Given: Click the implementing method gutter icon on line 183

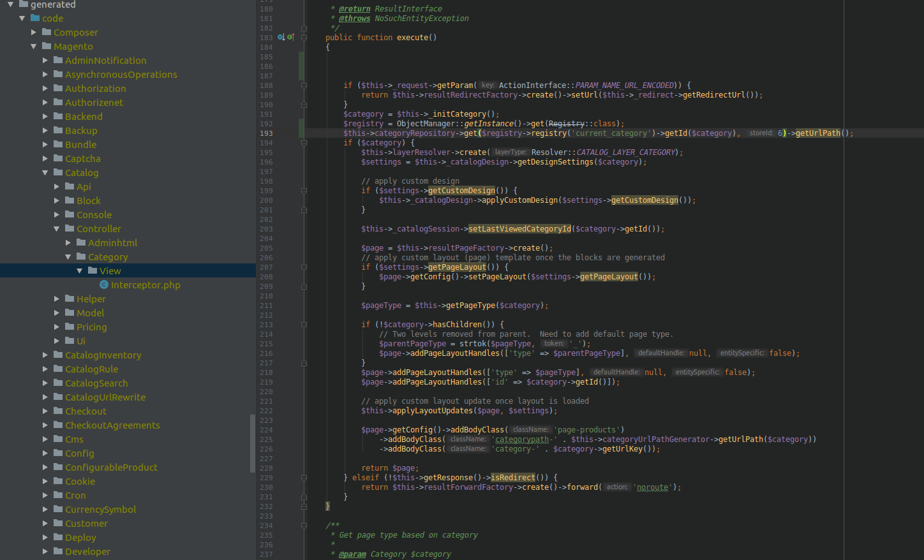Looking at the screenshot, I should pos(290,38).
